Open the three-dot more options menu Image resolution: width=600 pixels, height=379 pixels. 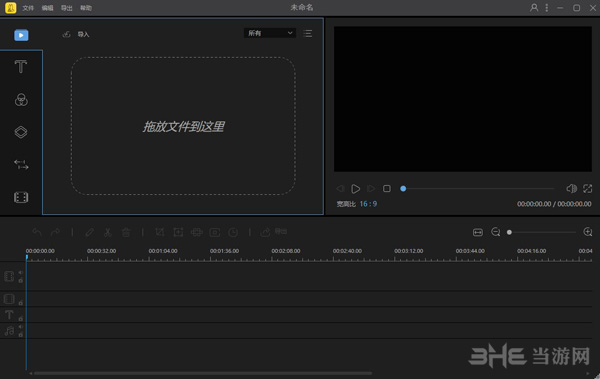547,8
